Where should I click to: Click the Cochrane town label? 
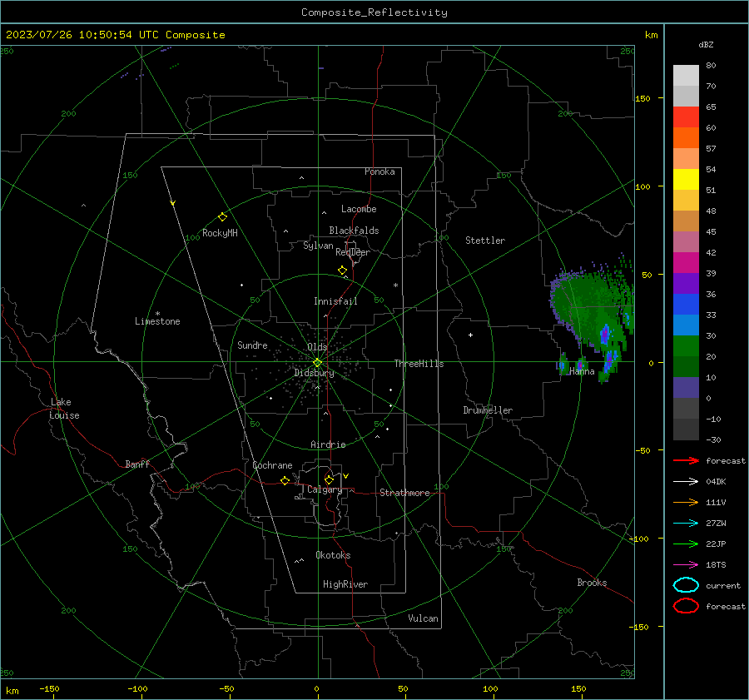coord(272,465)
